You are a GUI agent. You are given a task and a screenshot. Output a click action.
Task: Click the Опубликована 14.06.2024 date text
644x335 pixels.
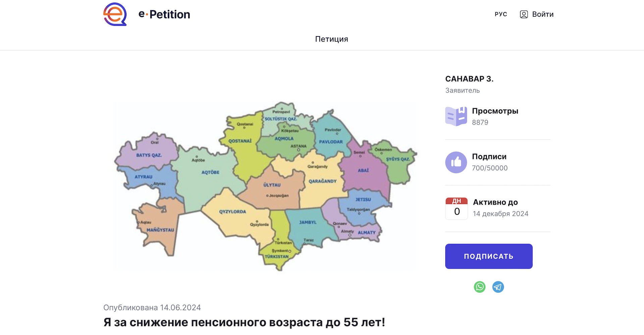(x=152, y=308)
